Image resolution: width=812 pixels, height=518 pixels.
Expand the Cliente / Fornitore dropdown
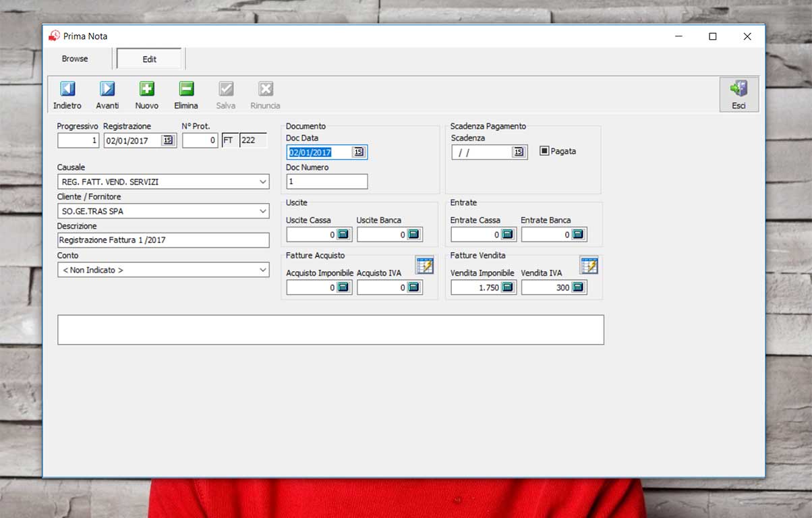[262, 211]
